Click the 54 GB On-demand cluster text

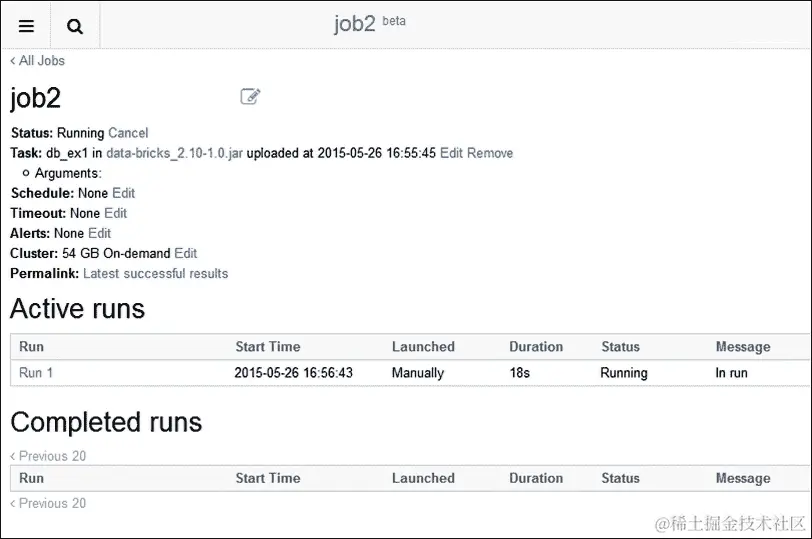tap(116, 253)
